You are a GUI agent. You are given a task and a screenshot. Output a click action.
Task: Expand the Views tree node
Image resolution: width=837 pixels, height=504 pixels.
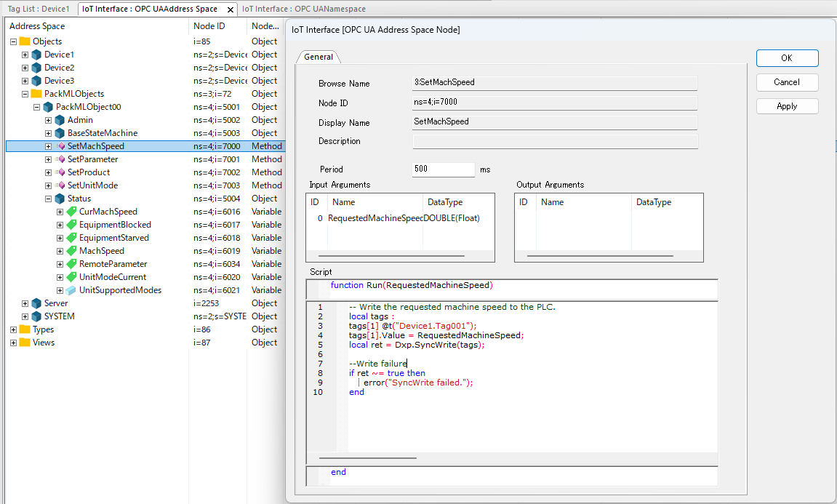coord(13,343)
